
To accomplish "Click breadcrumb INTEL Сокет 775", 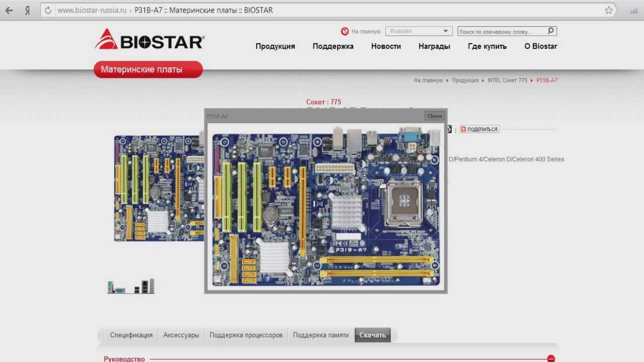I will (507, 80).
